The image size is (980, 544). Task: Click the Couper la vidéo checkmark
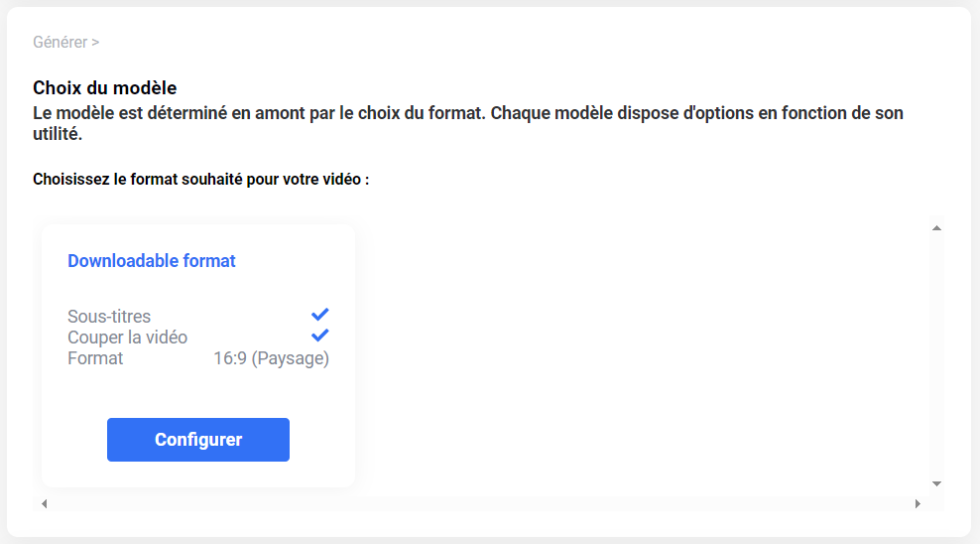(x=320, y=336)
